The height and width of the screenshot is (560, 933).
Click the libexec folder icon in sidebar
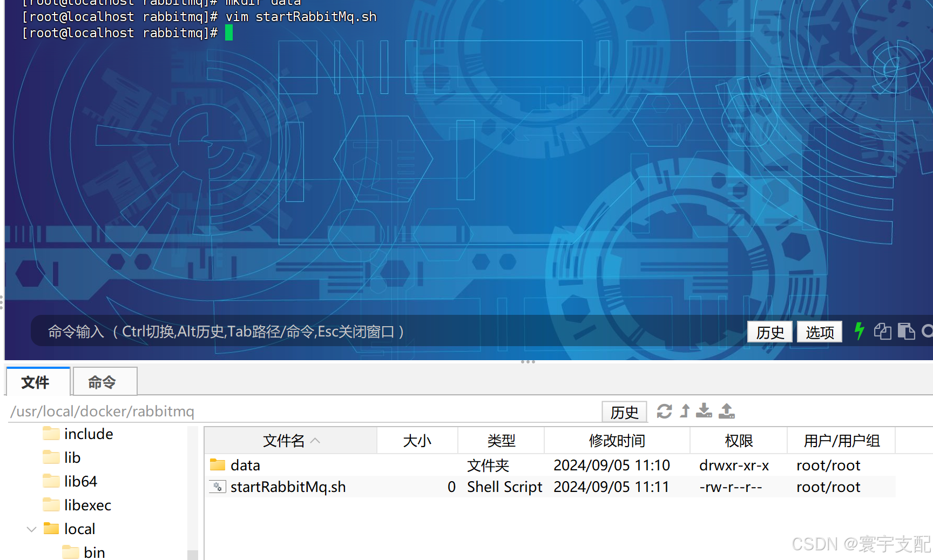point(51,504)
